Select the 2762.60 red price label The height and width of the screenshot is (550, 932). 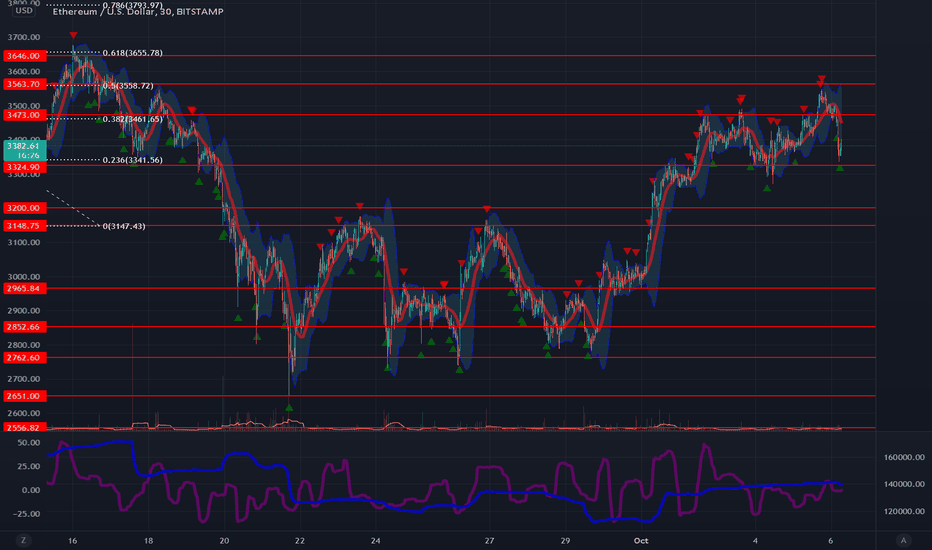click(x=25, y=358)
